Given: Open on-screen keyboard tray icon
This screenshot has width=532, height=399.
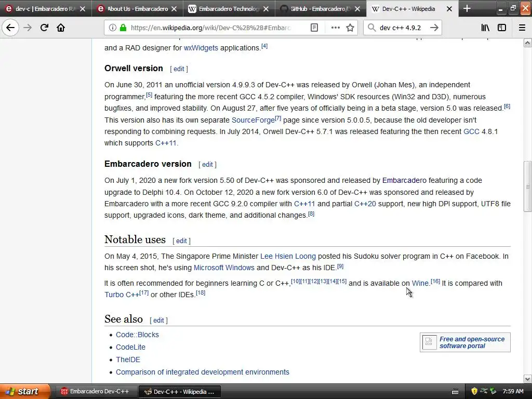Looking at the screenshot, I should pyautogui.click(x=455, y=392).
